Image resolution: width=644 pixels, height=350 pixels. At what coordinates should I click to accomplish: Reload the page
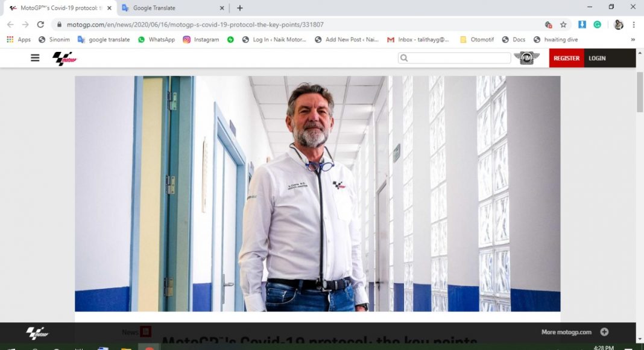(x=40, y=25)
